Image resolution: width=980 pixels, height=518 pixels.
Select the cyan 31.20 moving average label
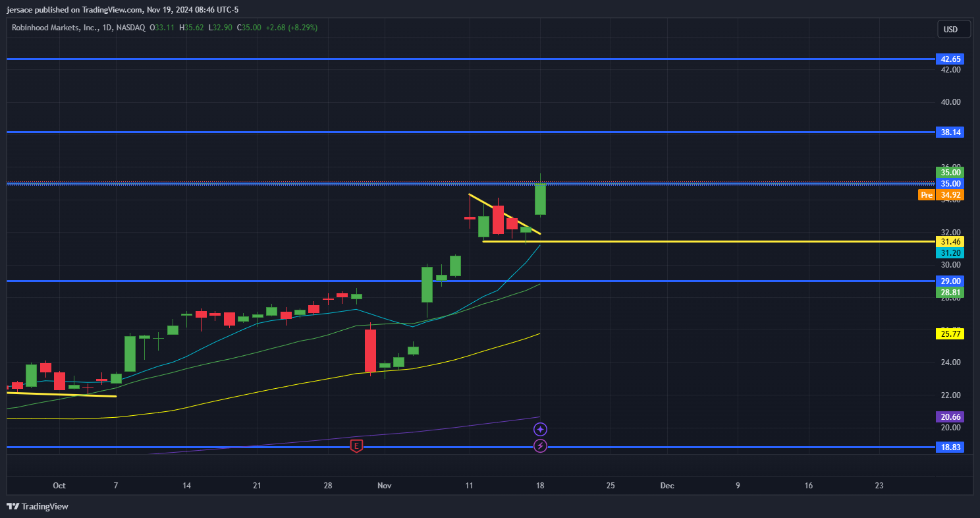tap(950, 252)
